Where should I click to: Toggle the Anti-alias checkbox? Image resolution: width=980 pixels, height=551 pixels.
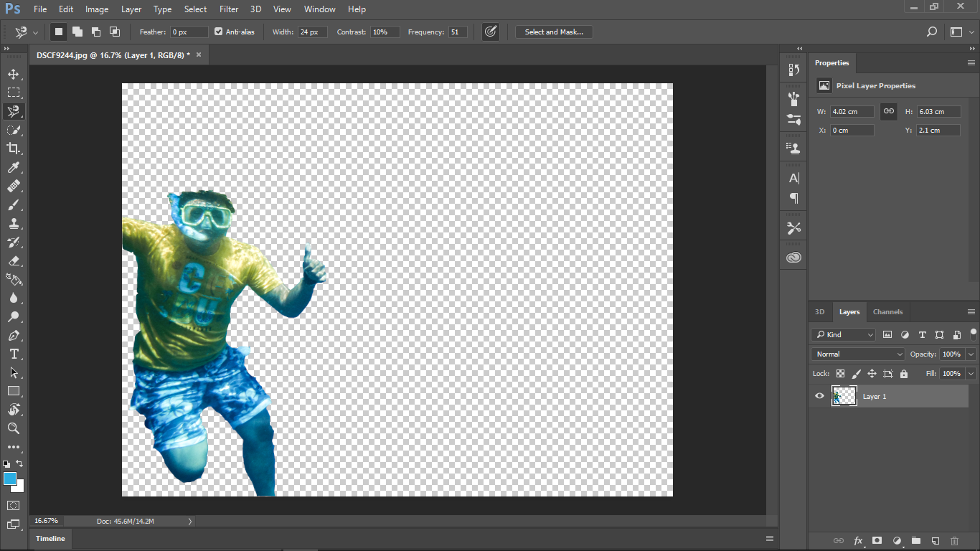coord(219,32)
